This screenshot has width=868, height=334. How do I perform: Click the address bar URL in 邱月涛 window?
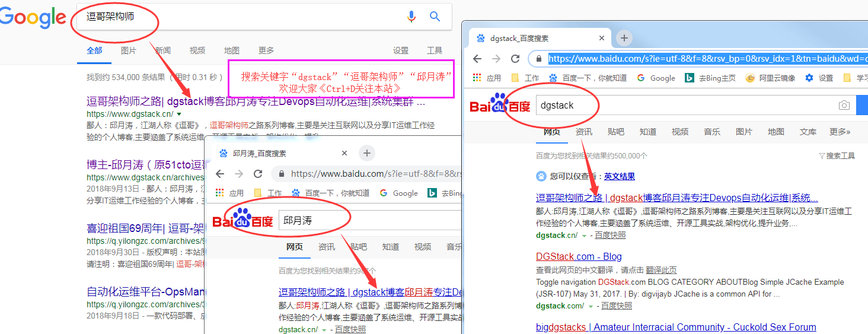click(376, 174)
